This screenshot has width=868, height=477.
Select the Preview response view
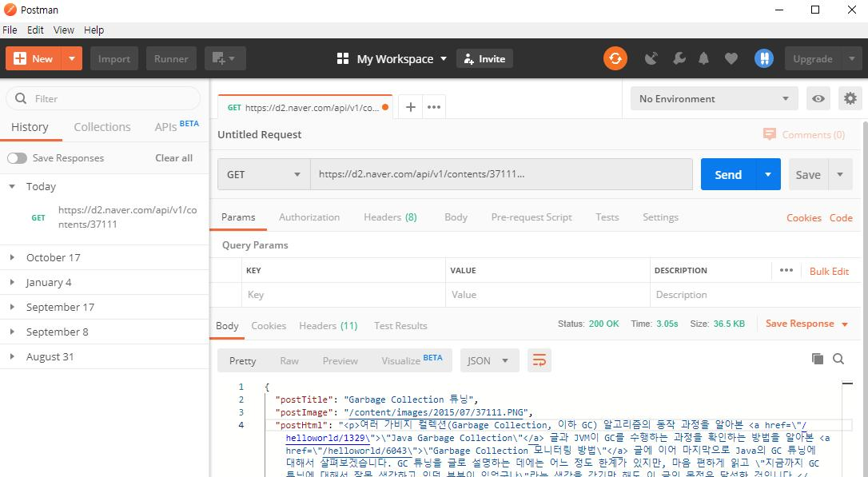coord(340,361)
